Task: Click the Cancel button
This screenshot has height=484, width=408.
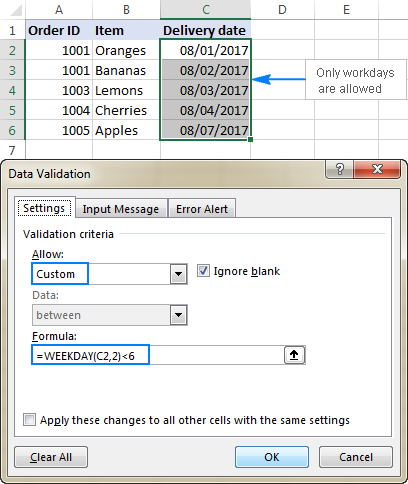Action: point(356,457)
